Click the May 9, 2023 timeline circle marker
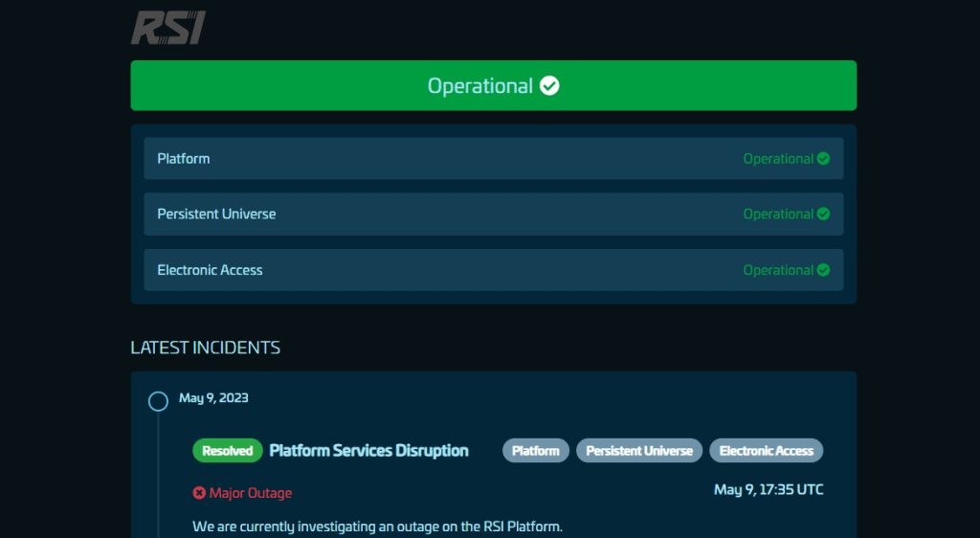 (x=159, y=401)
